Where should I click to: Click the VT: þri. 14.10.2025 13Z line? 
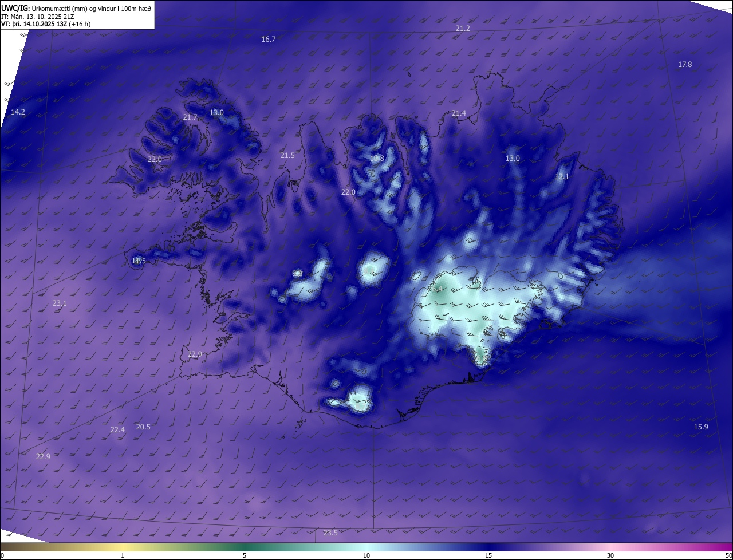point(46,24)
